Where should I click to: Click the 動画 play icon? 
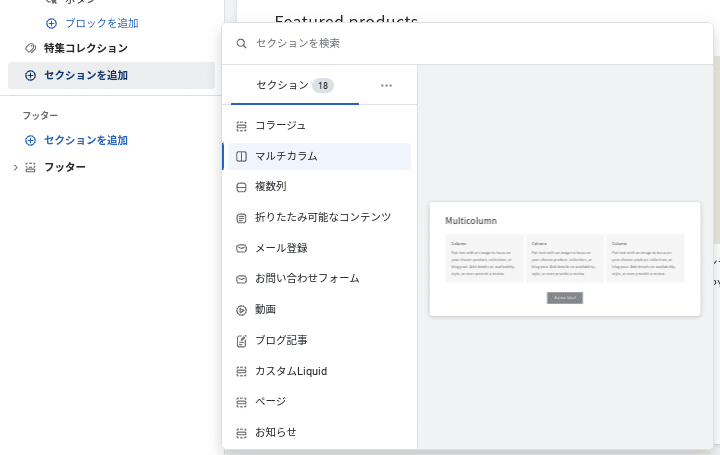[241, 310]
